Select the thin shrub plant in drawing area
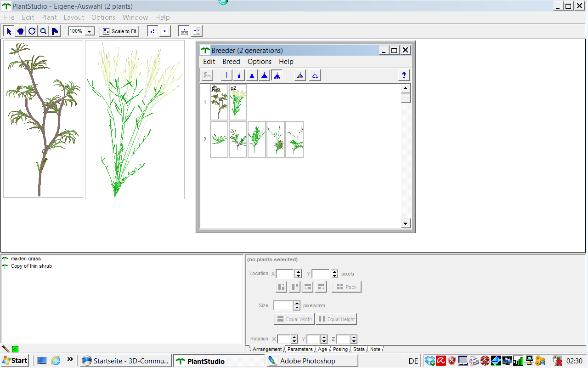The width and height of the screenshot is (588, 368). pyautogui.click(x=43, y=119)
